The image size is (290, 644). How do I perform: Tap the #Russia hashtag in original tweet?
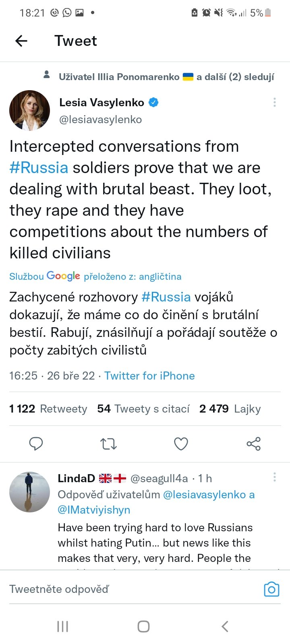39,167
